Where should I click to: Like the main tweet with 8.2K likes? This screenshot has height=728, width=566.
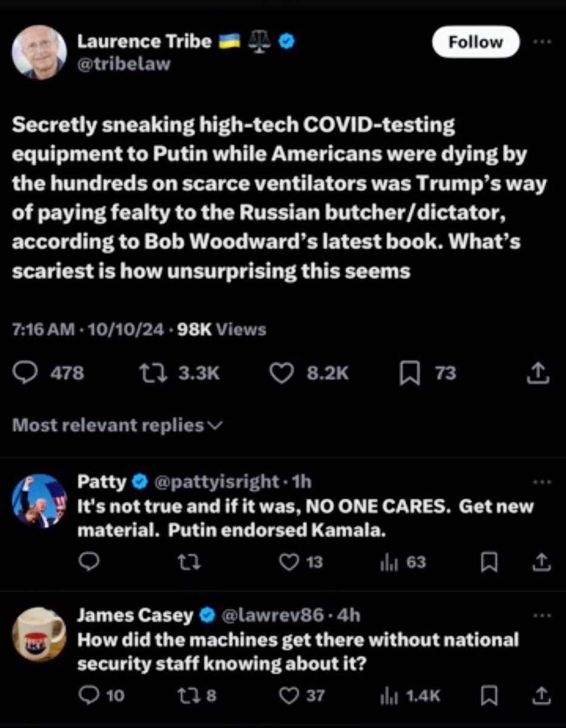point(281,373)
